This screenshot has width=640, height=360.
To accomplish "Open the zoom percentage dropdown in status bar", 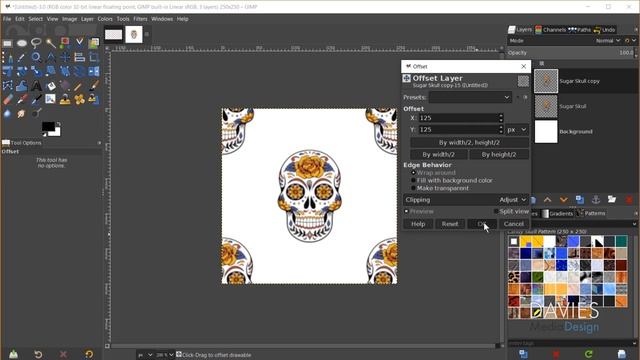I will pos(164,355).
